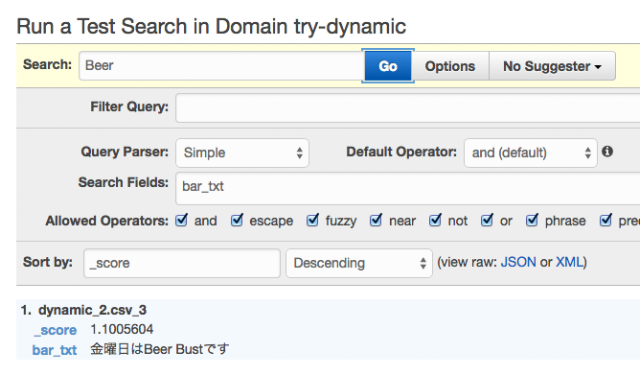Screen dimensions: 640x376
Task: Toggle the 'escape' allowed operator checkbox
Action: click(x=237, y=220)
